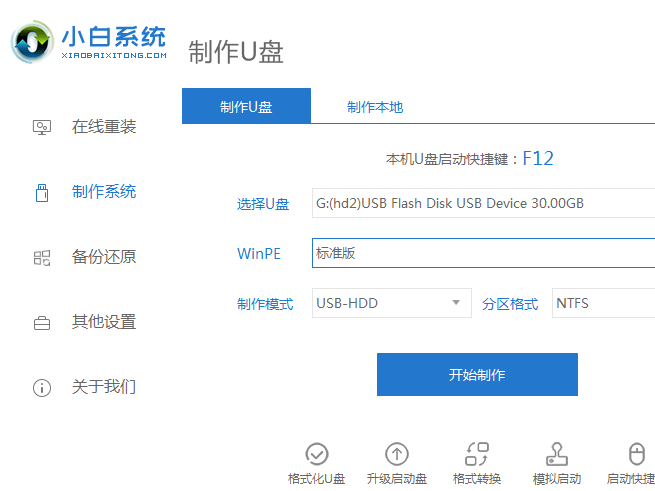This screenshot has width=655, height=491.
Task: Click the grid icon beside 备份还原
Action: (42, 257)
